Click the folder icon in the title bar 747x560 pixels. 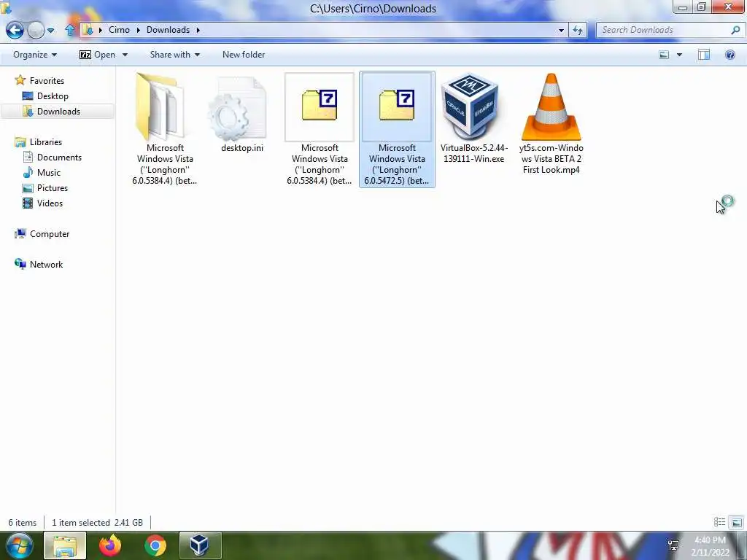pos(6,8)
